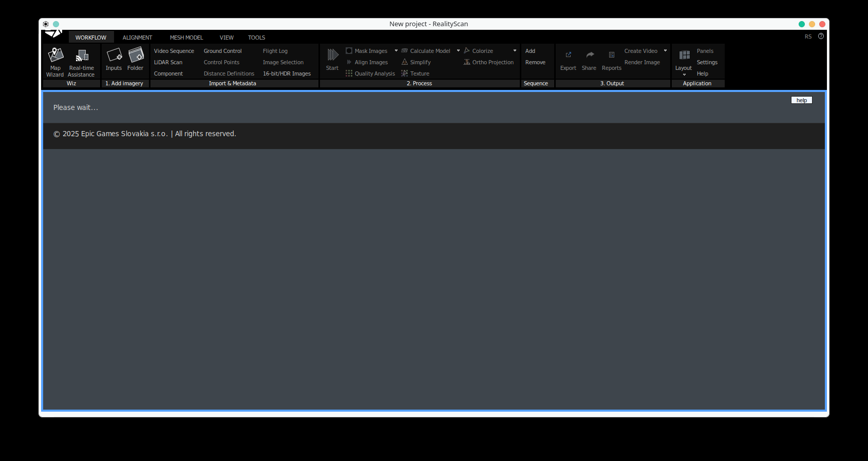Launch Real-time Assistance

point(81,62)
